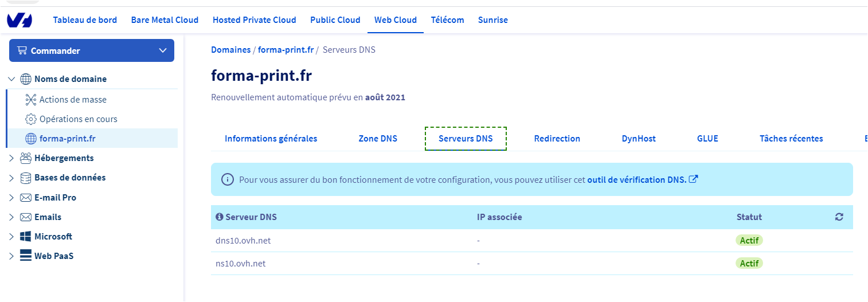Viewport: 868px width, 302px height.
Task: Click the refresh icon in DNS table header
Action: pos(839,217)
